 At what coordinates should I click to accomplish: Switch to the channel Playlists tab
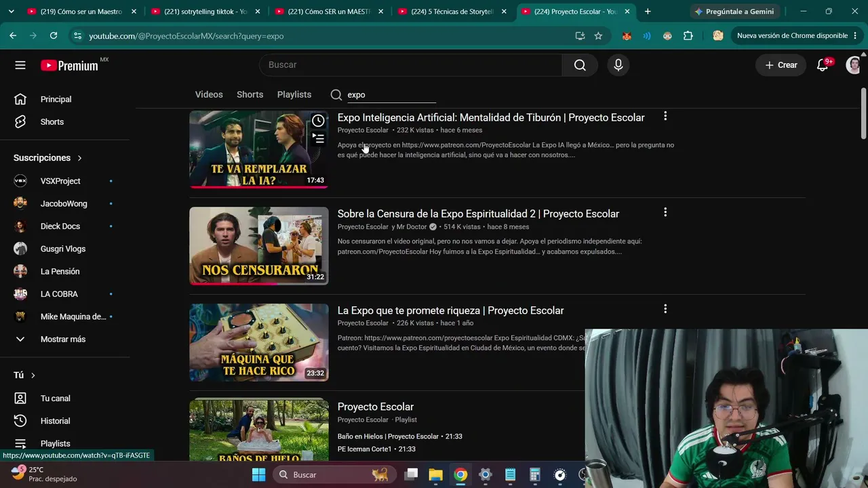294,95
